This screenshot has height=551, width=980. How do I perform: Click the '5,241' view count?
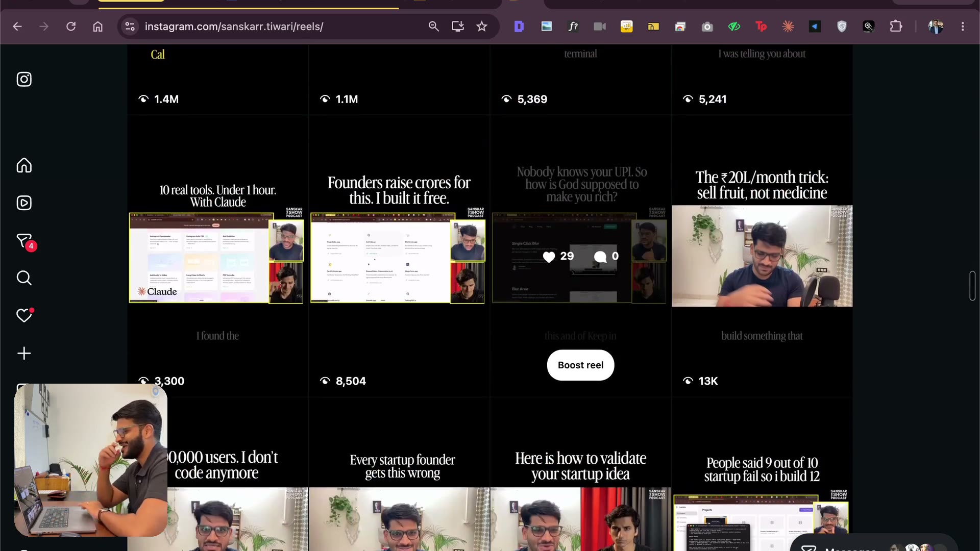click(x=713, y=99)
